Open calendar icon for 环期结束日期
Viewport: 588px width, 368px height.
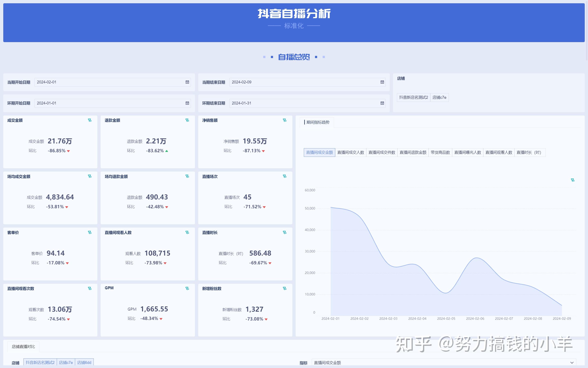pos(382,103)
